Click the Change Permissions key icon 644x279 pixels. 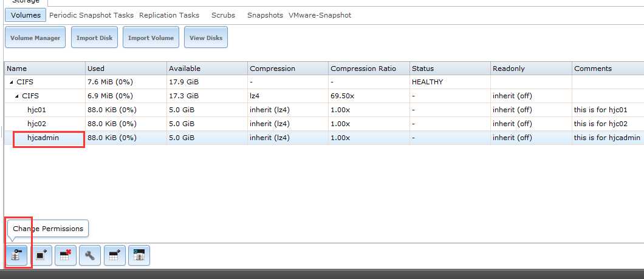(x=16, y=255)
